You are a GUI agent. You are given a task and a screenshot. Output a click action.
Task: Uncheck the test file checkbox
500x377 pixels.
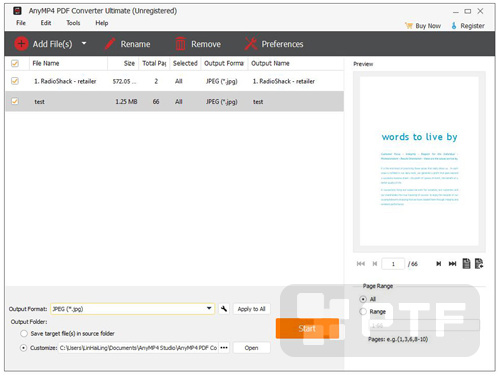pyautogui.click(x=15, y=101)
